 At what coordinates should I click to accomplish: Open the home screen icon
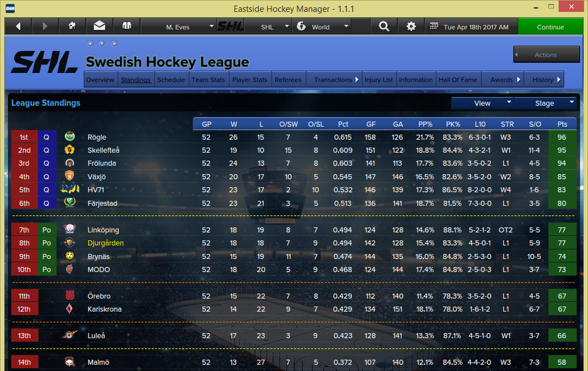[72, 26]
